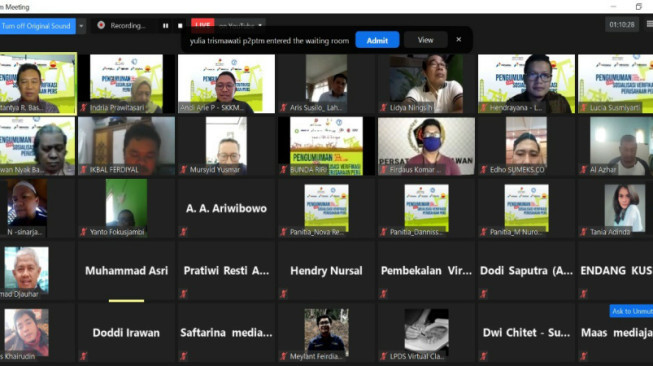
Task: View the waiting room list
Action: [425, 40]
